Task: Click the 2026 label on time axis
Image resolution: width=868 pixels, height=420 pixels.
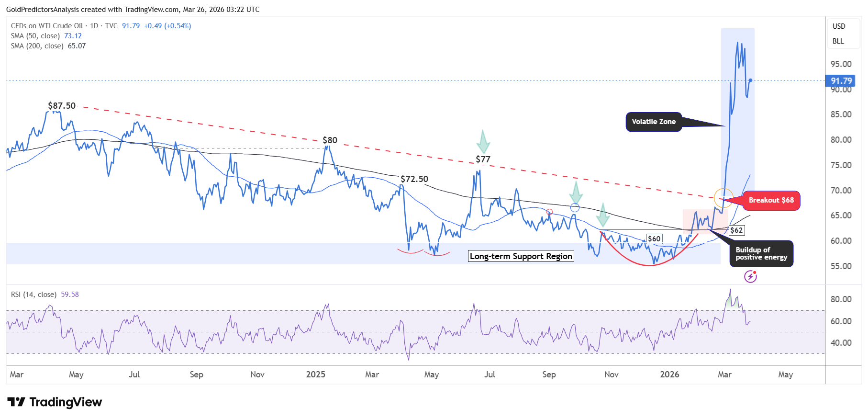Action: 669,375
